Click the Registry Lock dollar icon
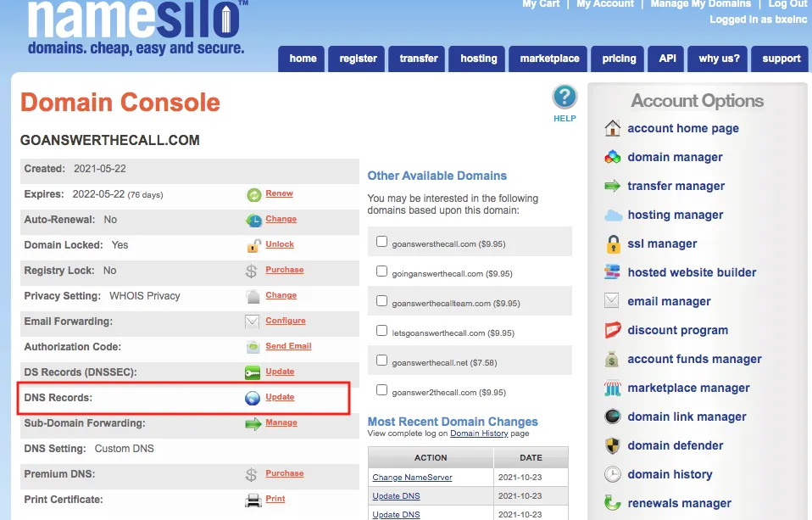 pos(251,271)
